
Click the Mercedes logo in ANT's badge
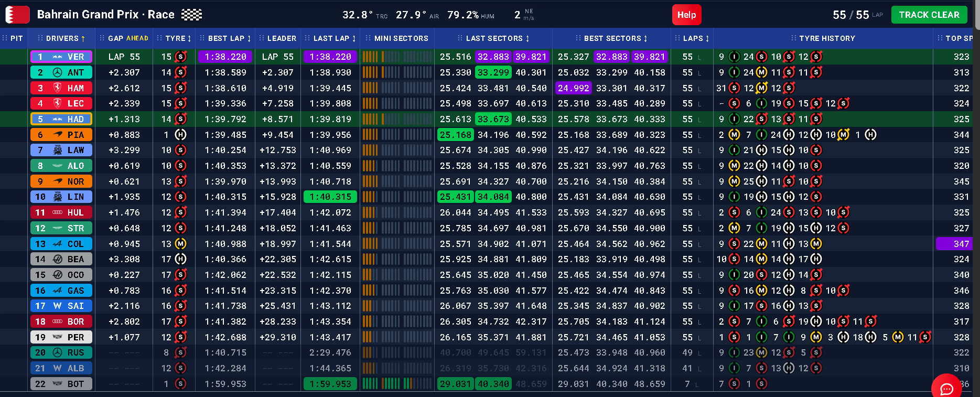point(58,72)
